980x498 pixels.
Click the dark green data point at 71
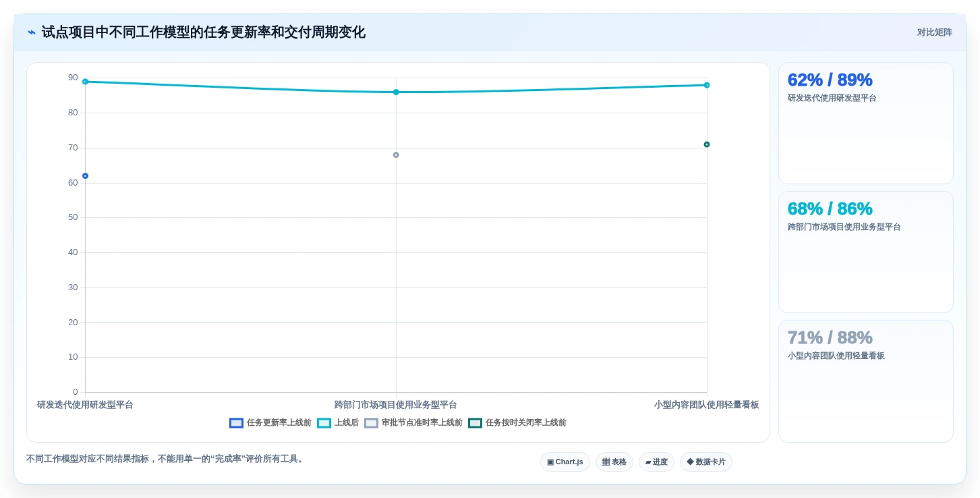click(707, 144)
